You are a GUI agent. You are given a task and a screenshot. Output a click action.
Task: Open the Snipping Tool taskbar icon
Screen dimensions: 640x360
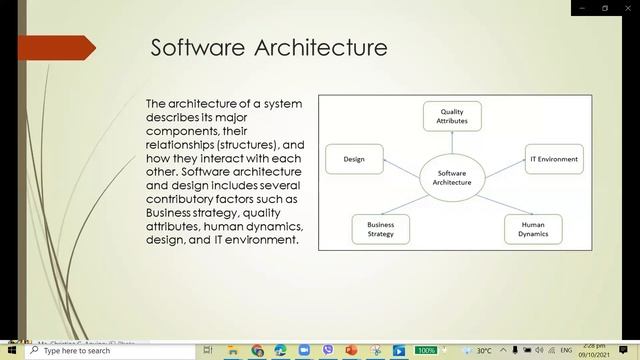point(376,351)
